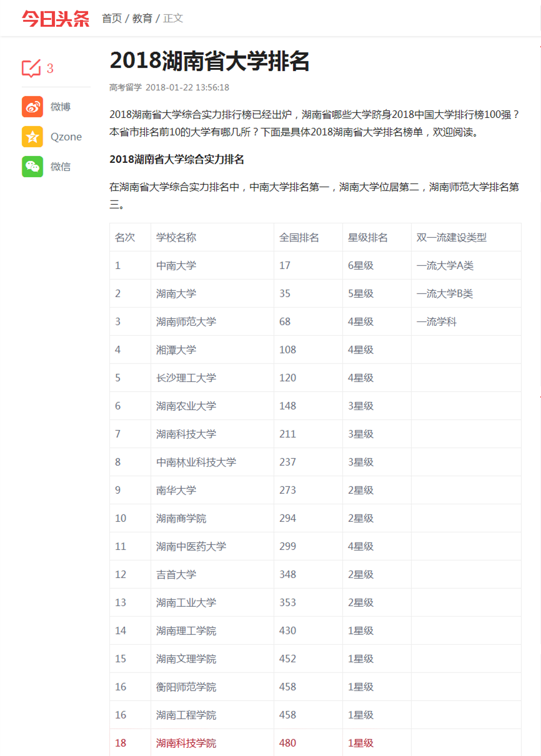This screenshot has height=756, width=541.
Task: Click the 高考留学 author name
Action: [125, 87]
